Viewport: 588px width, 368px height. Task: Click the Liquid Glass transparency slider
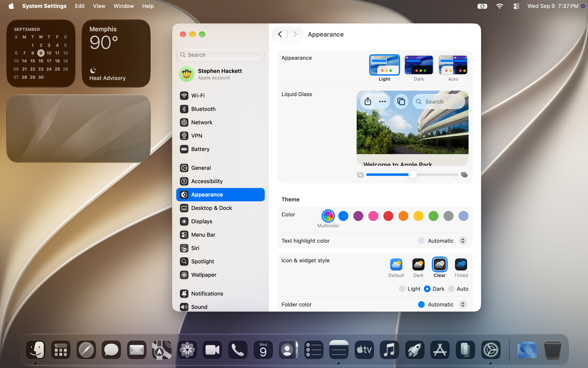[412, 175]
